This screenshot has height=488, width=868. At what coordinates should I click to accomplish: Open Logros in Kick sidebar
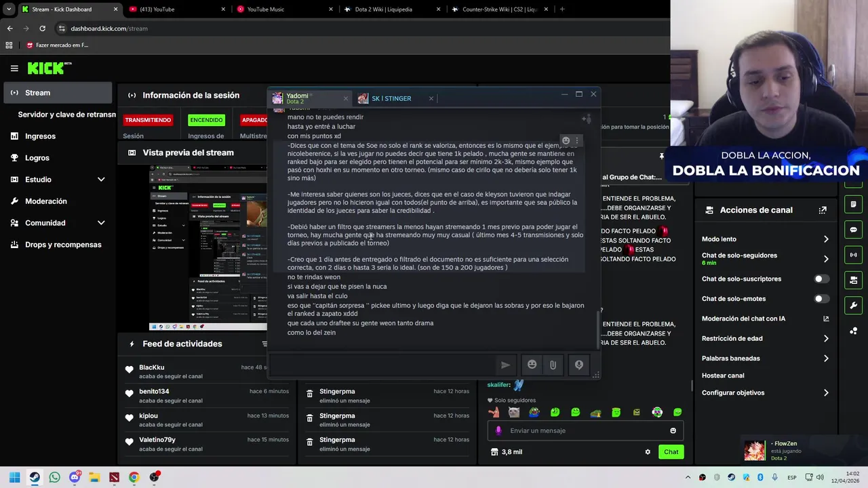point(37,158)
